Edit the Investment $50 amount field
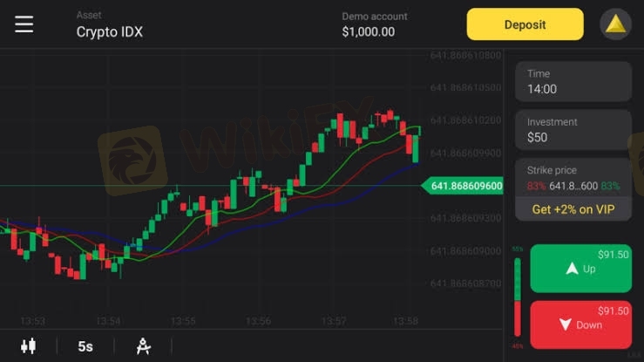Screen dimensions: 644x362 (573, 130)
